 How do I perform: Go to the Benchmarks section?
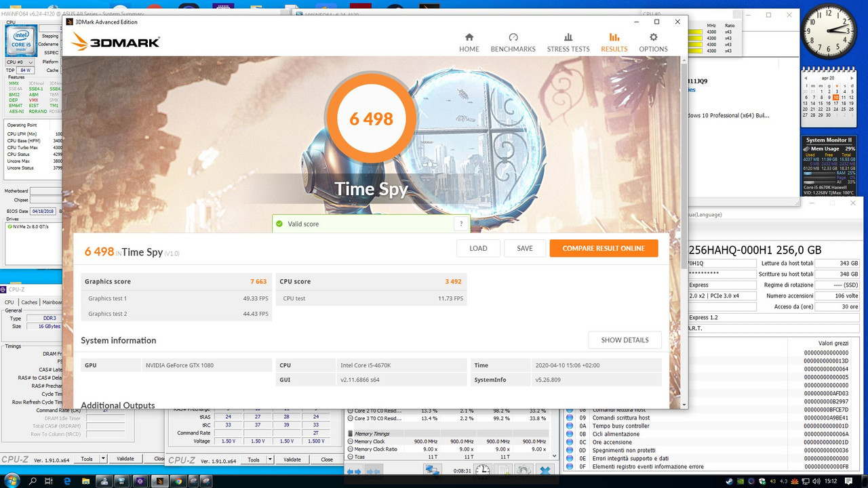pyautogui.click(x=513, y=43)
